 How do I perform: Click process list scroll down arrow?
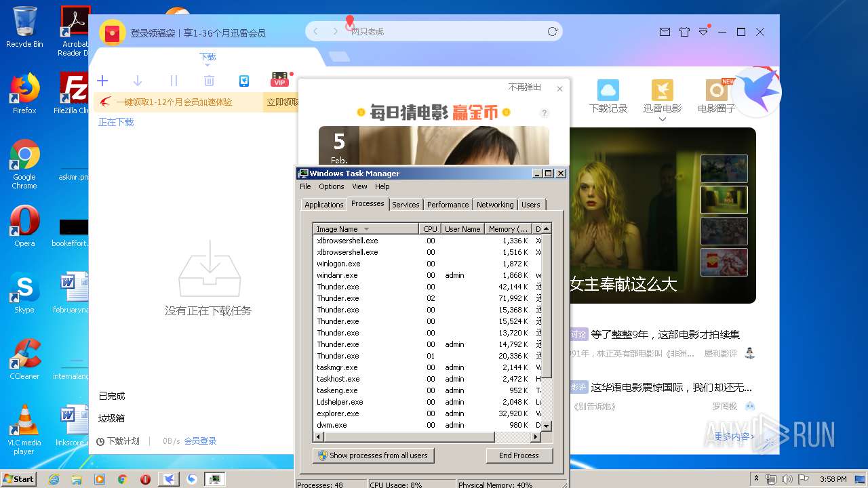coord(547,426)
